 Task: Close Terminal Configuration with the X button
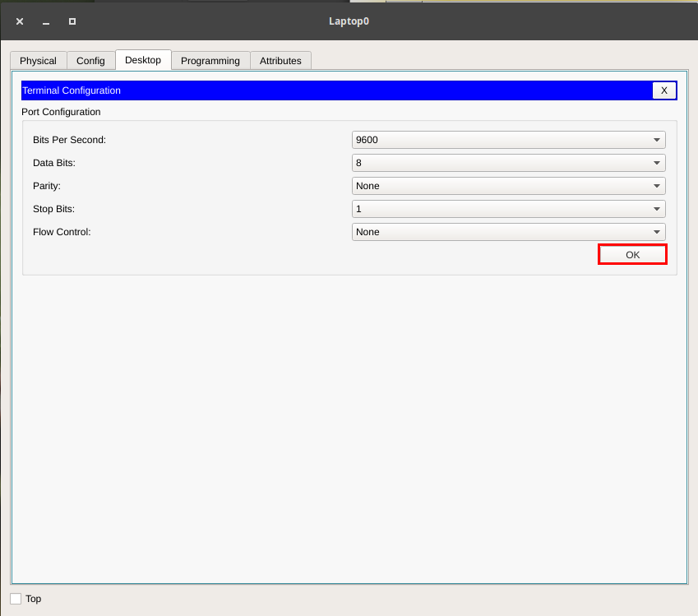(x=664, y=90)
